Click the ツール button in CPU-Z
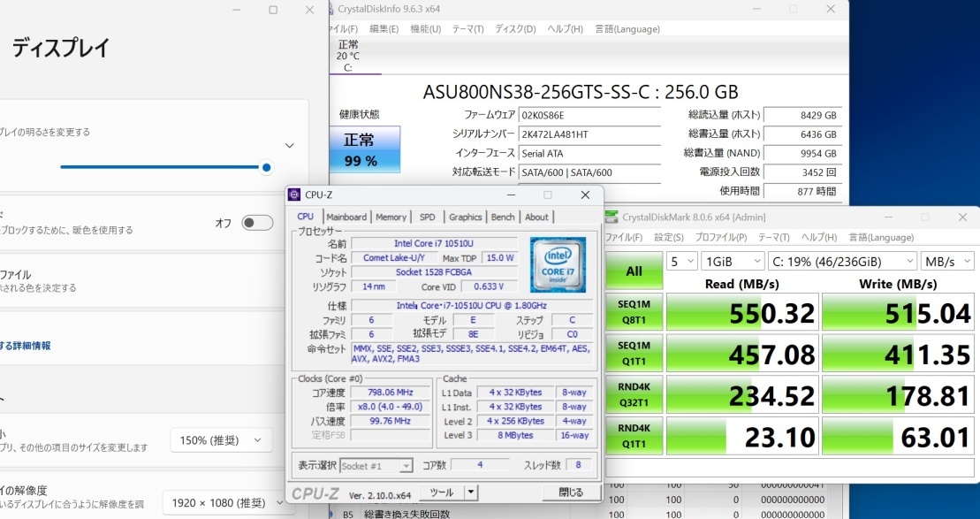 click(441, 492)
